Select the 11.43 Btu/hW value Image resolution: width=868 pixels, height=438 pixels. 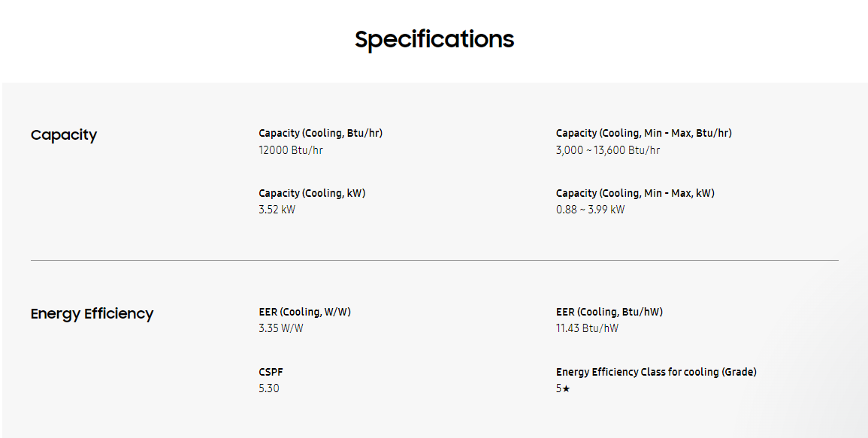coord(587,328)
